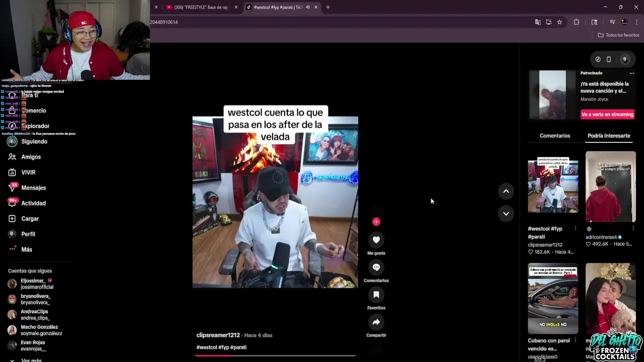Screen dimensions: 644x362
Task: Close the FREESTYLE YouTube tab
Action: coord(236,7)
